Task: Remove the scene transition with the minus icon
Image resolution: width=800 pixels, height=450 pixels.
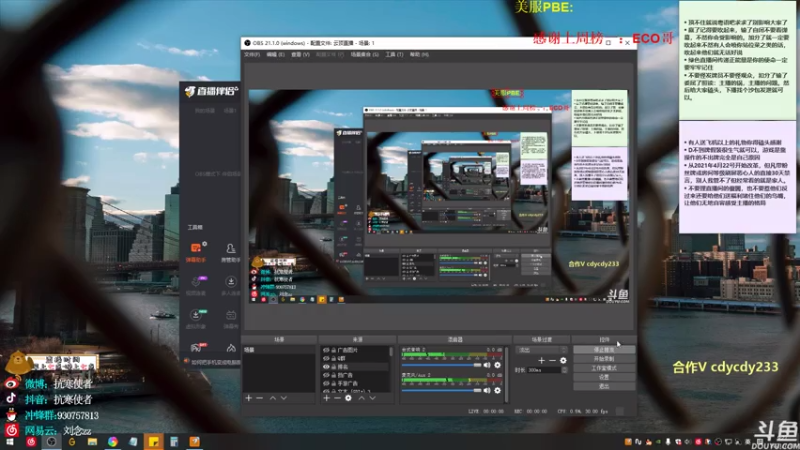Action: pyautogui.click(x=552, y=360)
